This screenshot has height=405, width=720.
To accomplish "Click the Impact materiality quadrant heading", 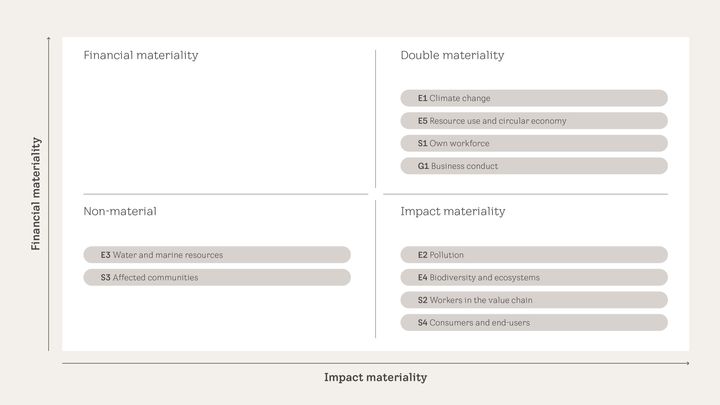I will click(x=453, y=212).
